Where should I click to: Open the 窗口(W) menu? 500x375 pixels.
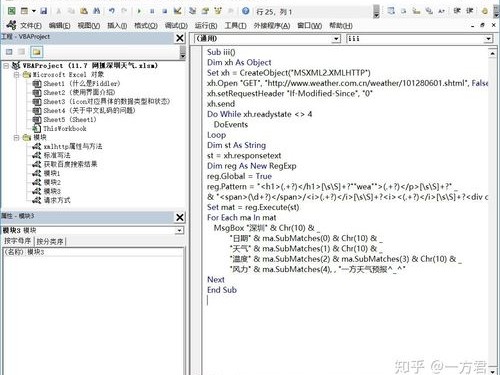(309, 26)
